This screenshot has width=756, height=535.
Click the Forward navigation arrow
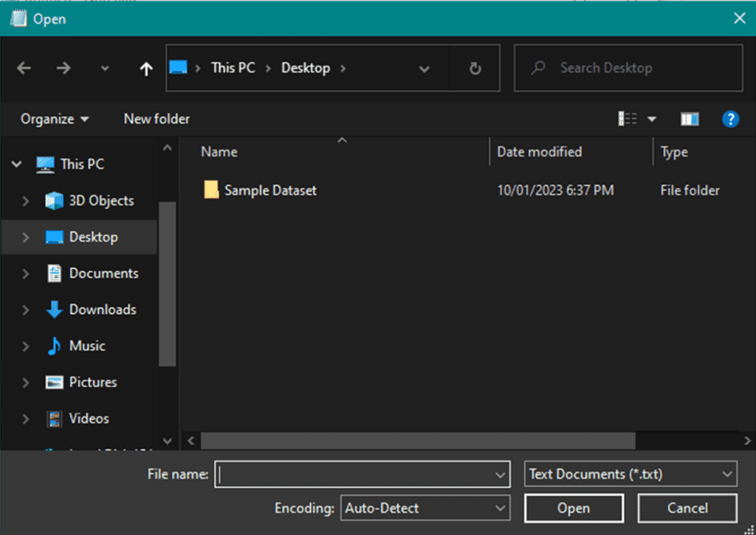[64, 67]
